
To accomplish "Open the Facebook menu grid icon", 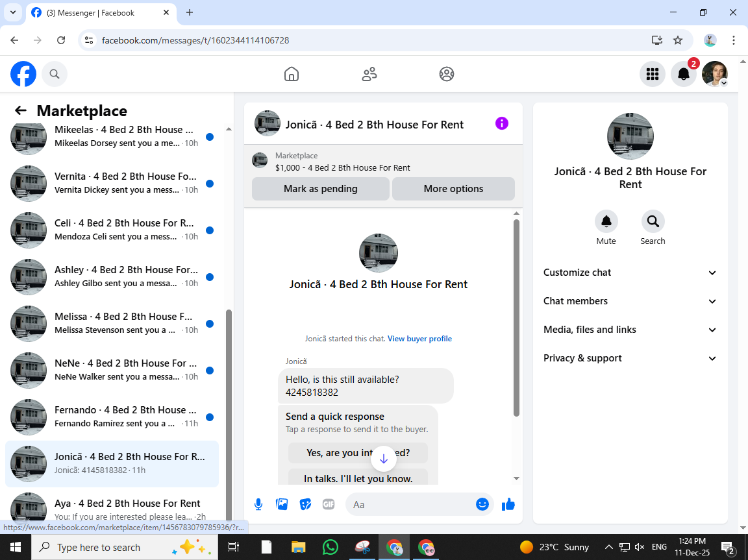I will point(652,74).
